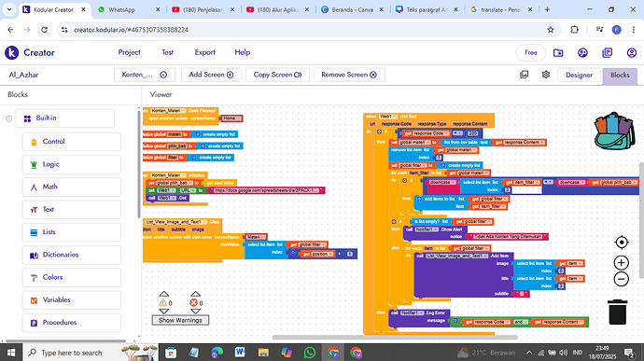644x361 pixels.
Task: Center workspace with the target icon
Action: [x=622, y=243]
